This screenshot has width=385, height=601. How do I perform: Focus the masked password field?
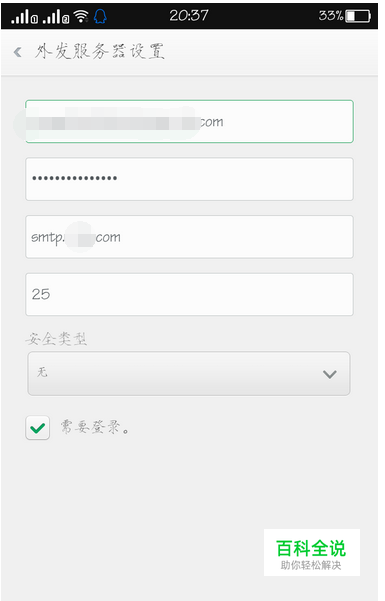pyautogui.click(x=189, y=179)
